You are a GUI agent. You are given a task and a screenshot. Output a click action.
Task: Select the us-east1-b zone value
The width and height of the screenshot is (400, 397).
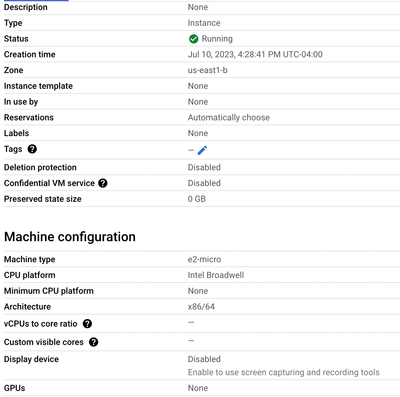point(207,70)
